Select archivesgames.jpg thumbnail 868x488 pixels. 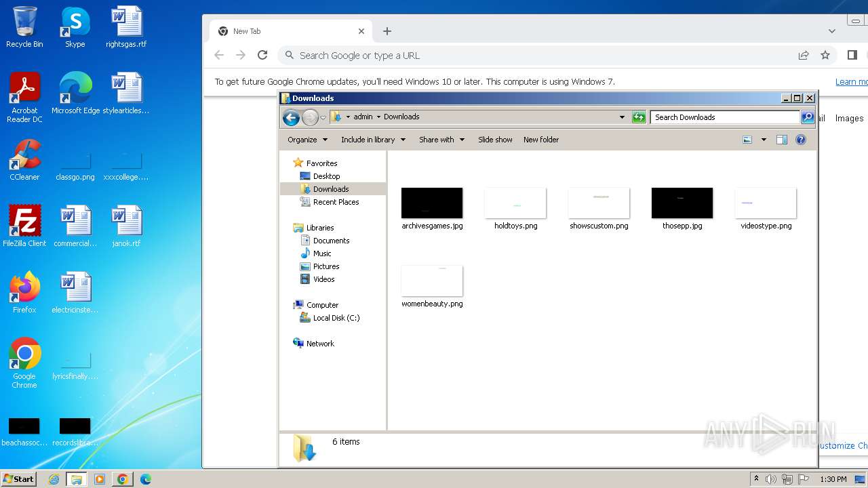pos(432,209)
